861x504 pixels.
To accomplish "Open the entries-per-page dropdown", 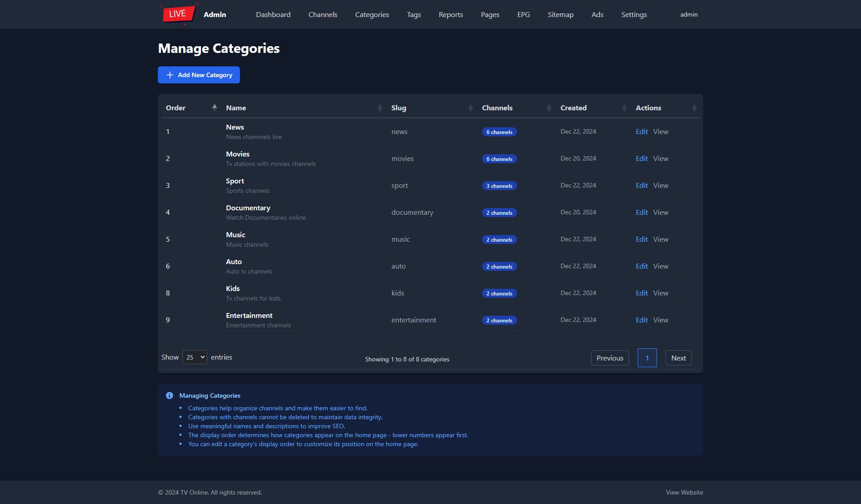I will (x=195, y=357).
